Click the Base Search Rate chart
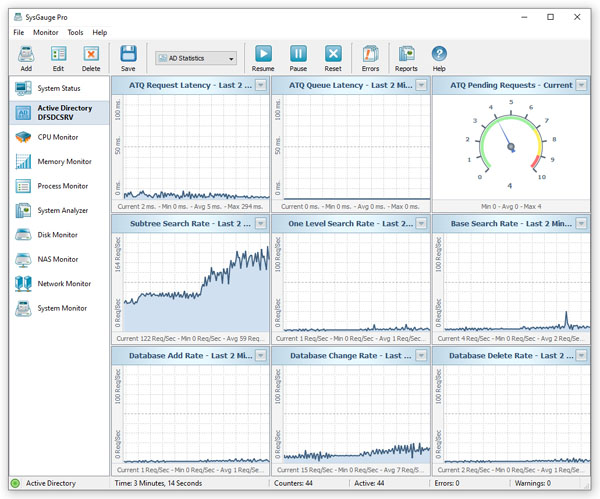The image size is (600, 499). (x=517, y=282)
